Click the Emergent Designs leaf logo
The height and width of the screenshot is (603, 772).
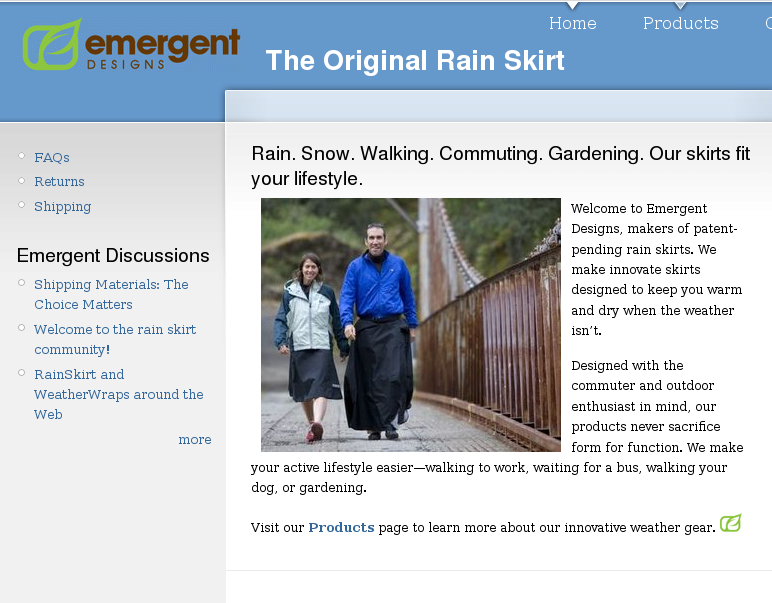click(51, 44)
